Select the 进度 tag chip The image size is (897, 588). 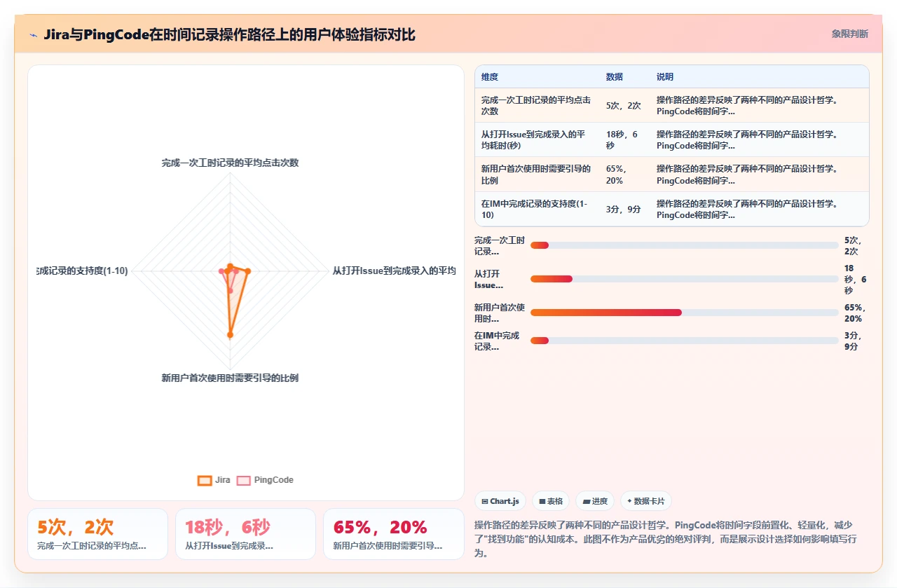pyautogui.click(x=595, y=501)
